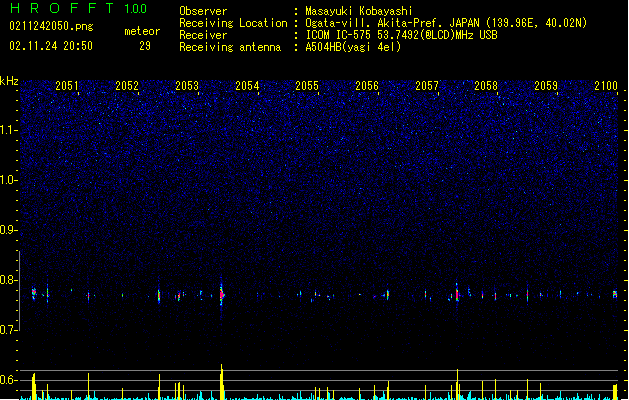Click the strong meteor echo after 2057

pyautogui.click(x=457, y=294)
